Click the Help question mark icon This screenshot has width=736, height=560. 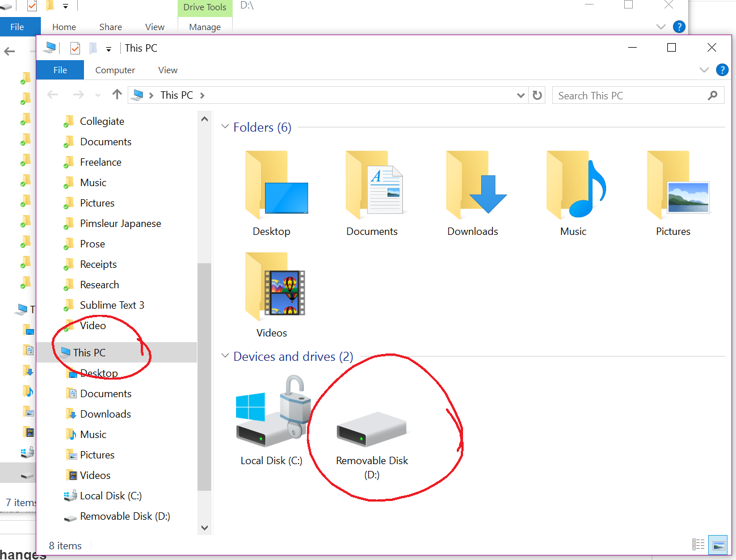(x=722, y=70)
